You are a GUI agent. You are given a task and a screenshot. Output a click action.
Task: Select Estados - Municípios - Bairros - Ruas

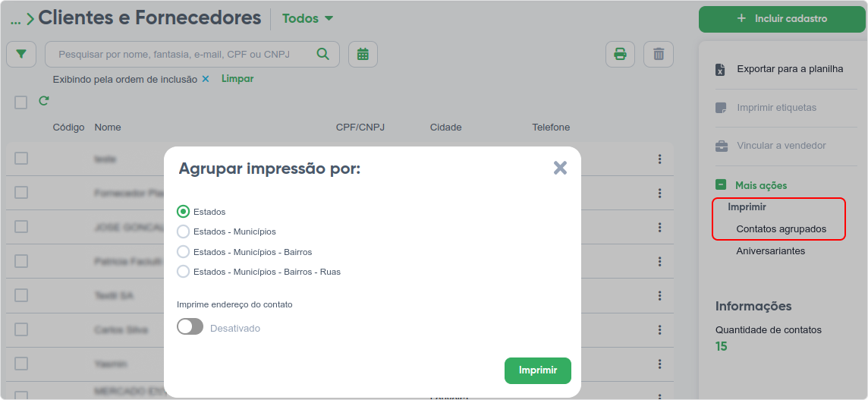point(183,272)
